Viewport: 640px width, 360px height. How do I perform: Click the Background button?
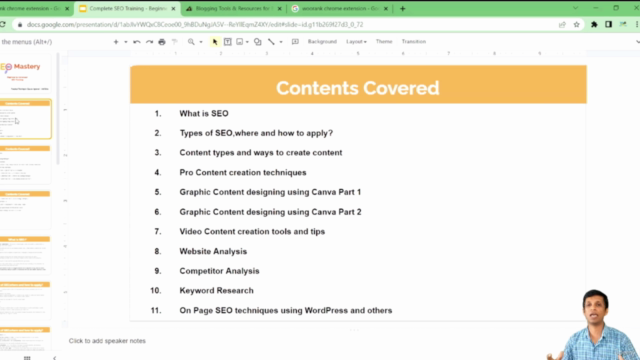click(x=322, y=42)
